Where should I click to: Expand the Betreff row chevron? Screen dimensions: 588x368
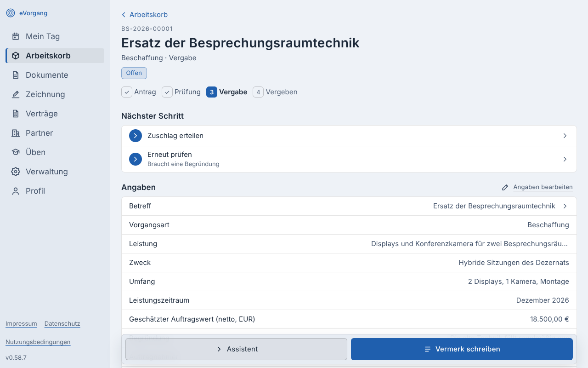point(565,206)
